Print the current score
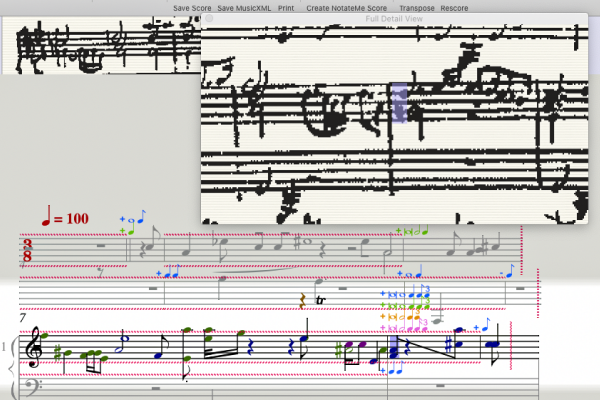The height and width of the screenshot is (400, 600). click(286, 8)
